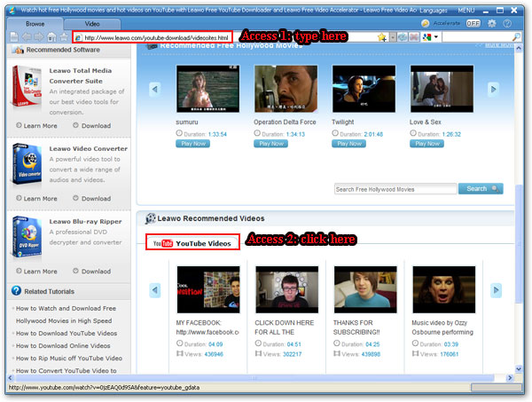532x402 pixels.
Task: Click the Search Free Hollywood Movies field
Action: [x=395, y=189]
